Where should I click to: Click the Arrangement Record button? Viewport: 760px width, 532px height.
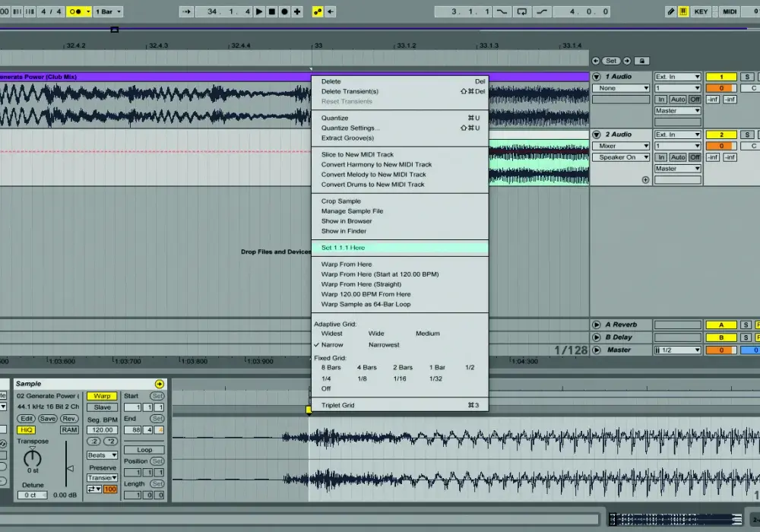pyautogui.click(x=284, y=11)
